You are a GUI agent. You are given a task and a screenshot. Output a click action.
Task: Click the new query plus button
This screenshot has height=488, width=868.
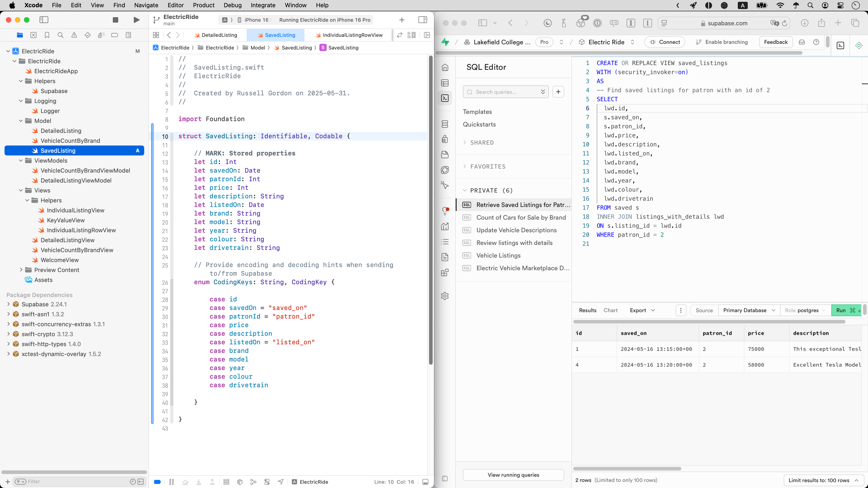[558, 92]
